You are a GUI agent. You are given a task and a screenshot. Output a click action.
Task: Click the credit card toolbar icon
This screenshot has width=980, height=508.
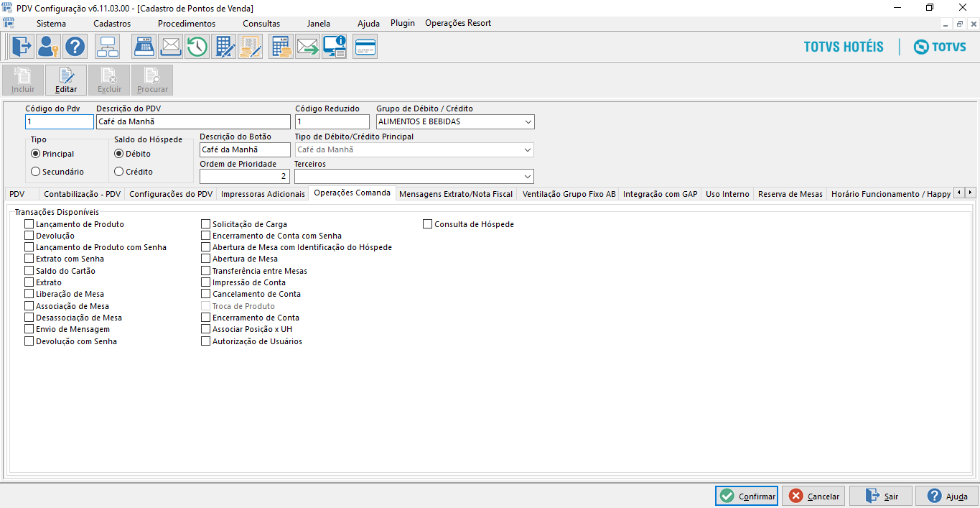(x=365, y=47)
